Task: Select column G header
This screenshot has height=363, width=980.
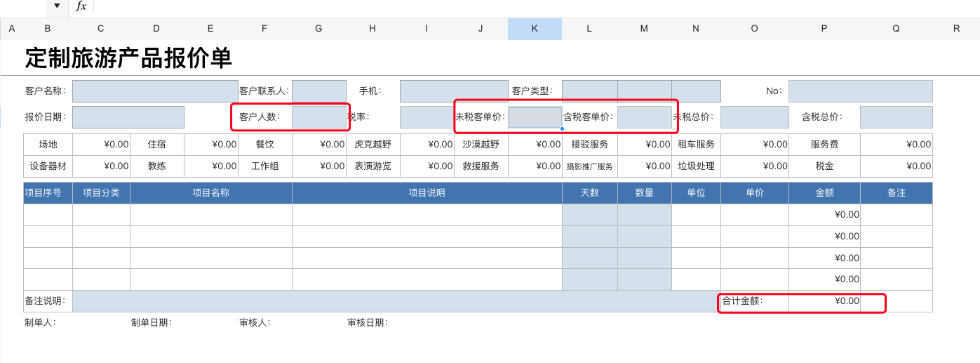Action: [318, 29]
